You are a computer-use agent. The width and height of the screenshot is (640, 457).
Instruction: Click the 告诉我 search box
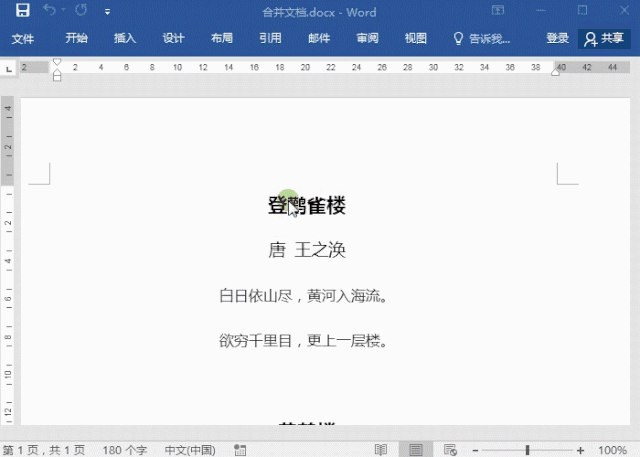point(482,39)
